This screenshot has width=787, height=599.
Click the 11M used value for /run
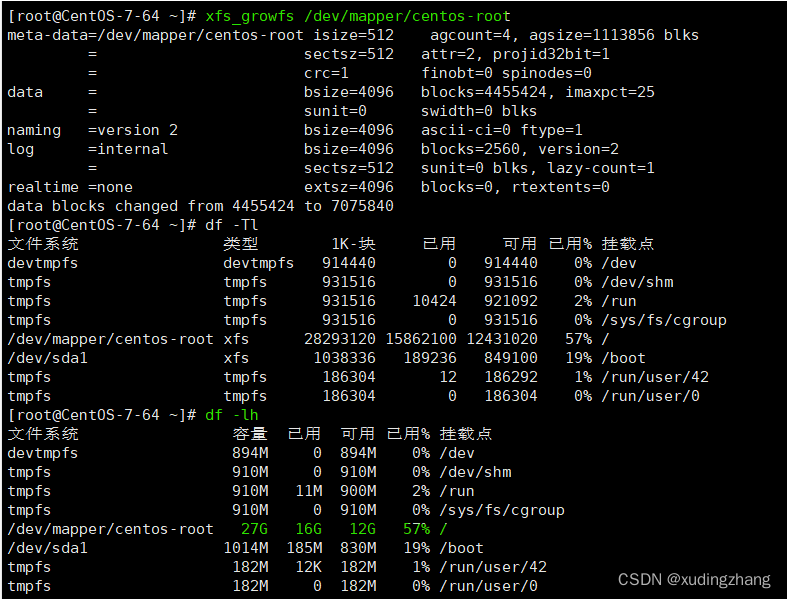pos(309,491)
